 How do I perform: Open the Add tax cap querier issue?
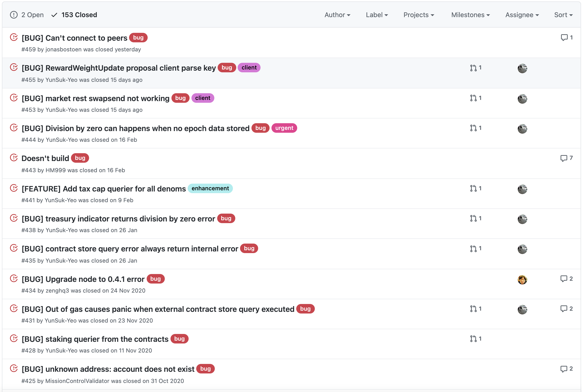104,189
